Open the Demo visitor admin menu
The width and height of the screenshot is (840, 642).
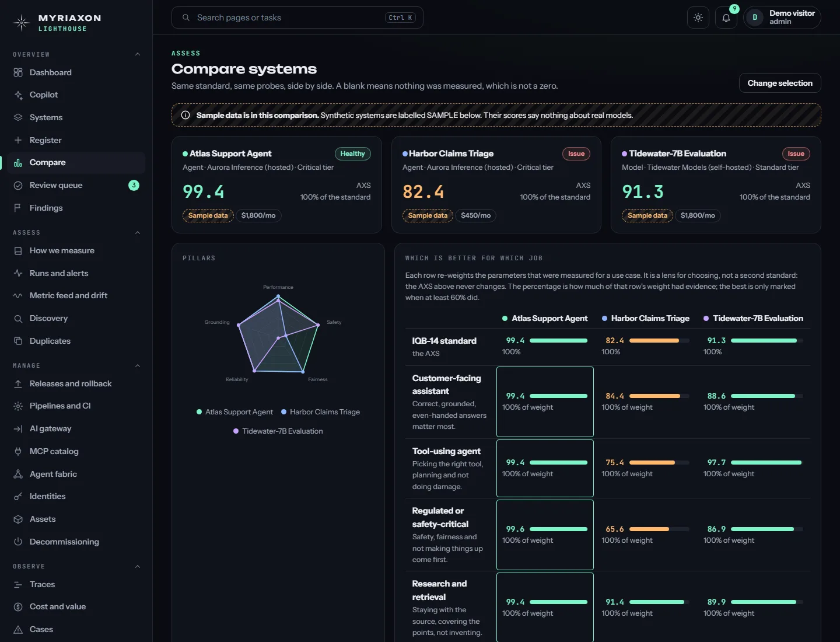pos(782,18)
